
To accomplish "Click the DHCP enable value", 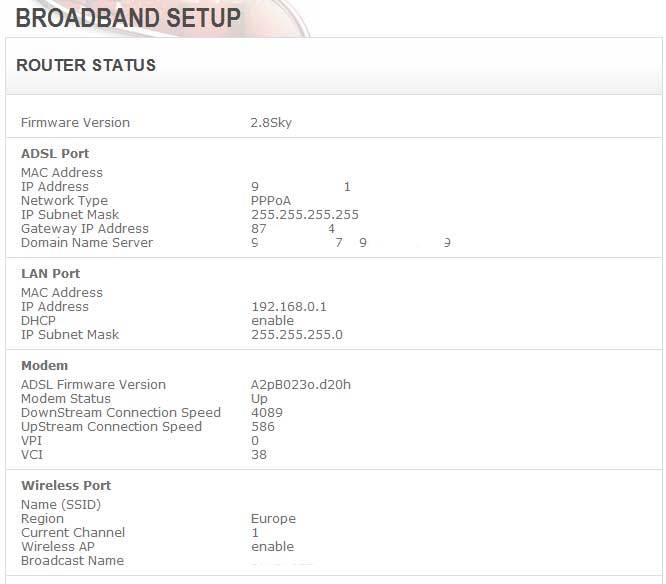I will click(x=272, y=321).
